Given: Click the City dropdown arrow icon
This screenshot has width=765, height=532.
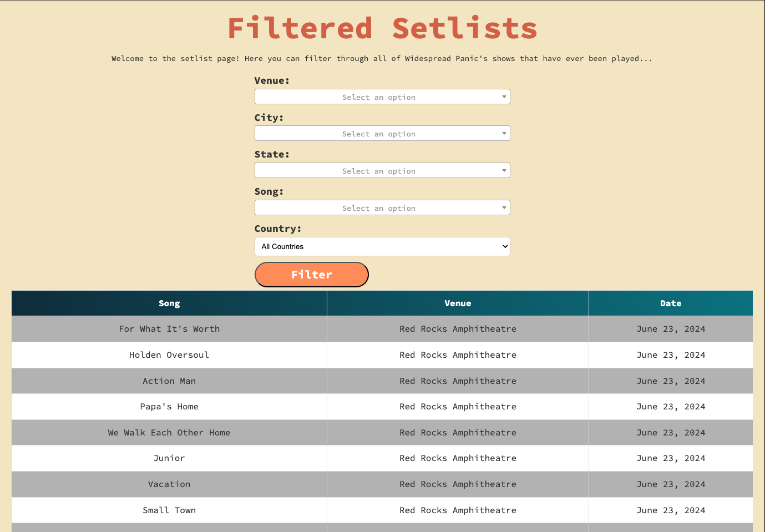Looking at the screenshot, I should click(x=504, y=134).
